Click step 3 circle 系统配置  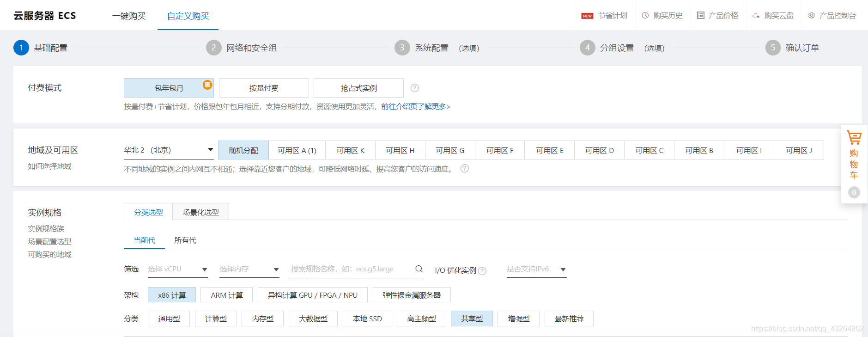pyautogui.click(x=402, y=48)
